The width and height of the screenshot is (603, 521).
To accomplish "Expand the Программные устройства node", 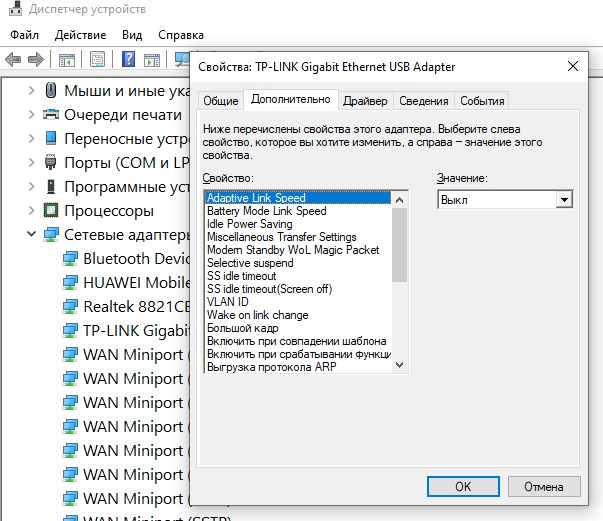I will (x=32, y=186).
